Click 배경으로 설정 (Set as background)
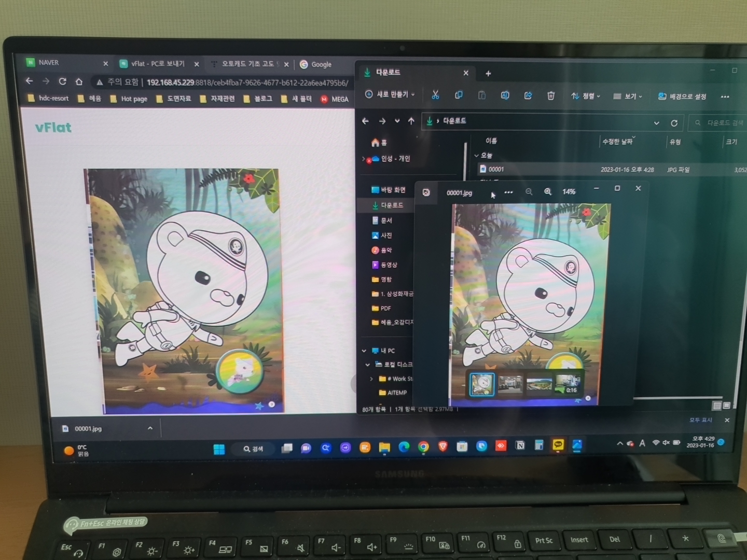The width and height of the screenshot is (747, 560). 682,96
